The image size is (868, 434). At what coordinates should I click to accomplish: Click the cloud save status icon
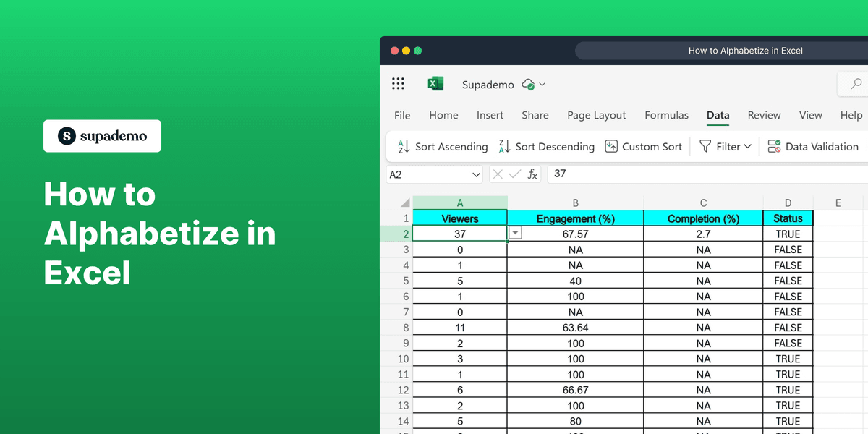coord(527,84)
